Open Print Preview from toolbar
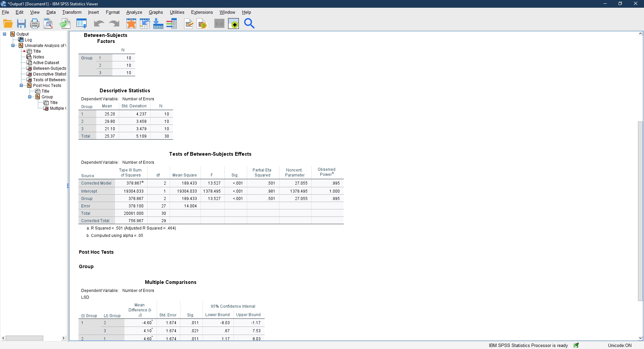The height and width of the screenshot is (349, 644). 48,23
